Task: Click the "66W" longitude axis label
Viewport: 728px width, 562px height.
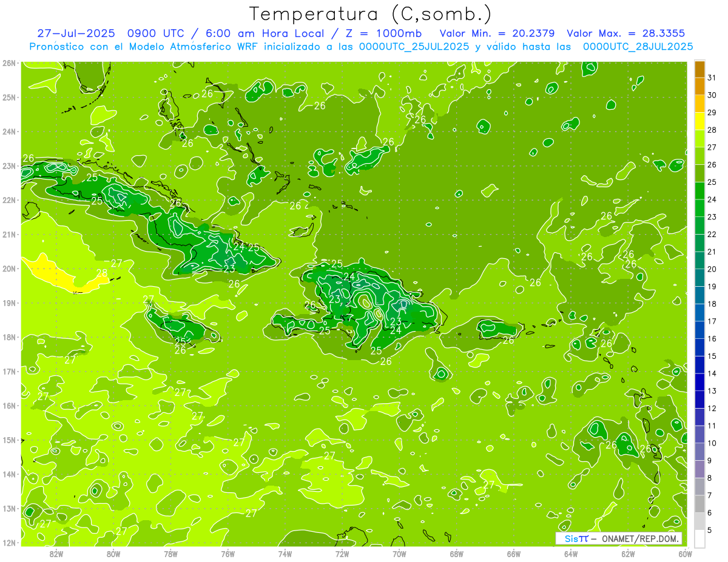Action: [514, 554]
